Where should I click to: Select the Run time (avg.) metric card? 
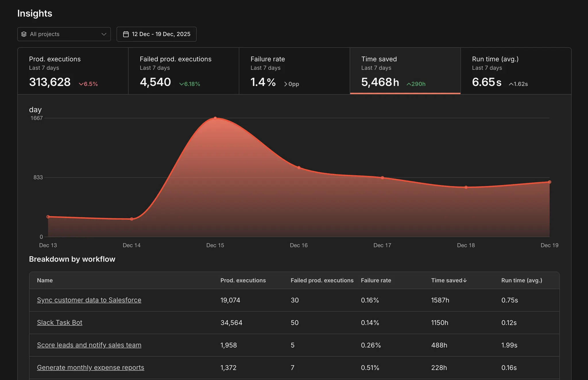(x=515, y=71)
